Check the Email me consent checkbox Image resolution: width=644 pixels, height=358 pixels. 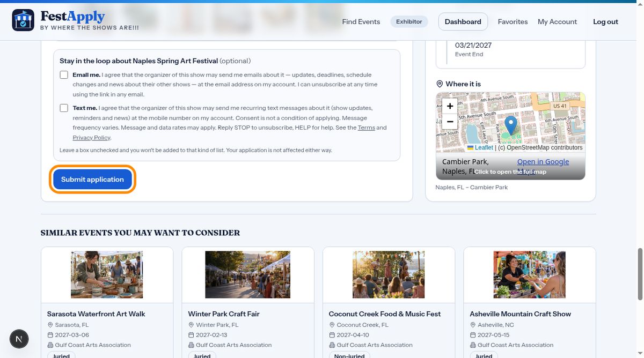[x=64, y=75]
